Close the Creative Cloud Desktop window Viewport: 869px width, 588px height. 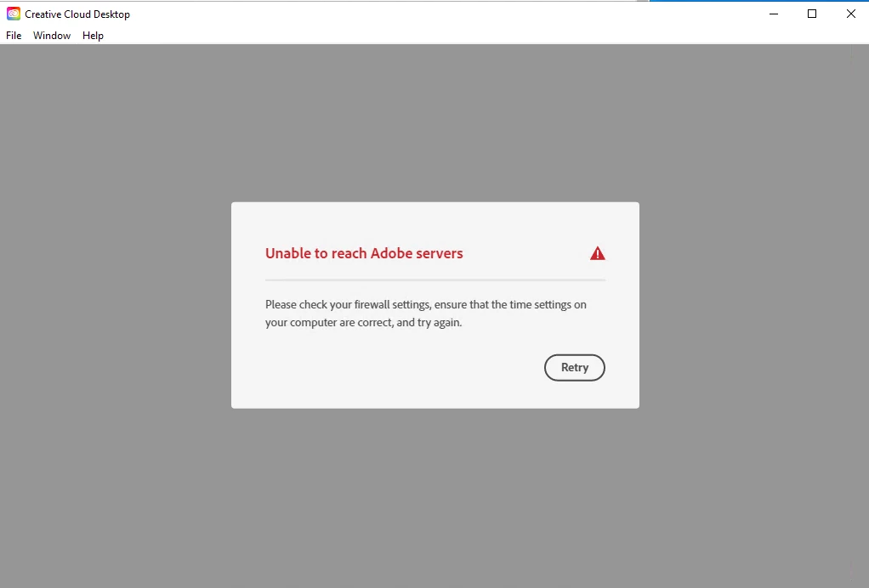tap(850, 14)
